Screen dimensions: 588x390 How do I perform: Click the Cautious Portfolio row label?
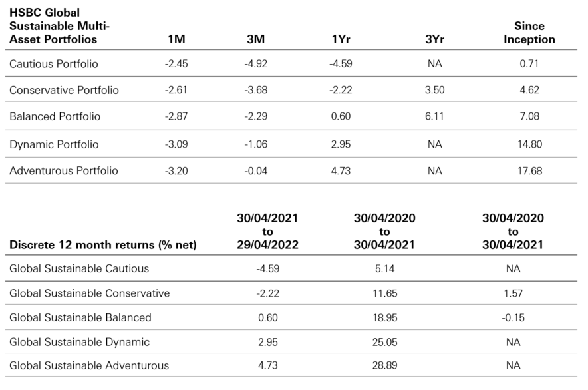tap(54, 65)
